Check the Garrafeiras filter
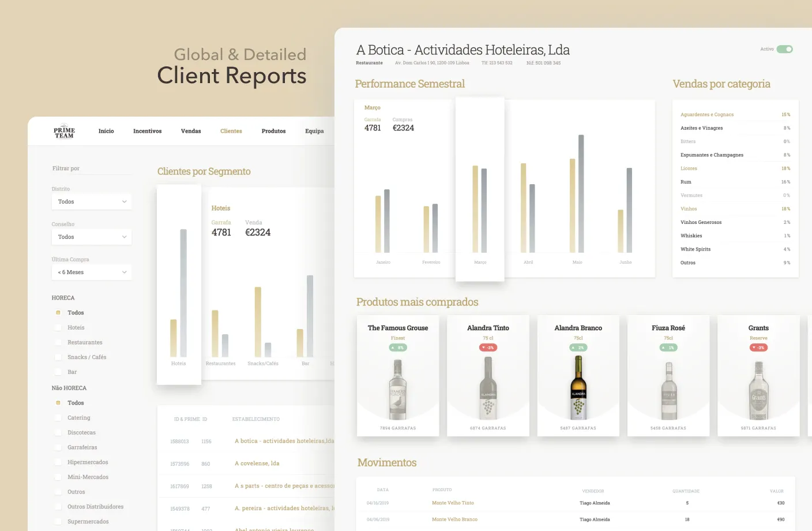812x531 pixels. 58,447
